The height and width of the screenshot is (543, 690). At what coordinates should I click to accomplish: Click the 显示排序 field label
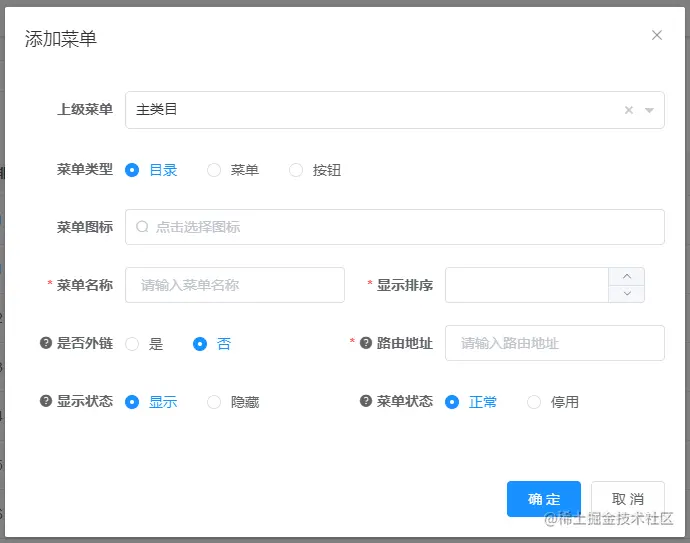click(x=405, y=285)
